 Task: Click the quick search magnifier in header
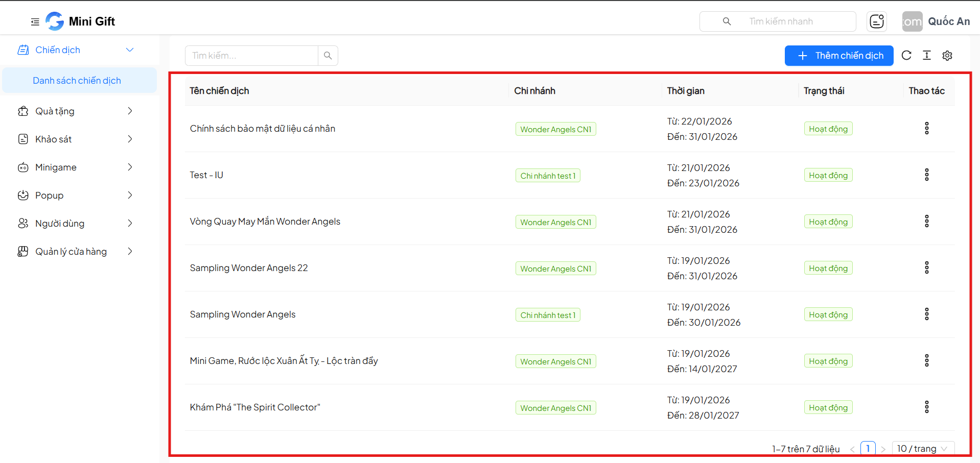click(x=727, y=21)
